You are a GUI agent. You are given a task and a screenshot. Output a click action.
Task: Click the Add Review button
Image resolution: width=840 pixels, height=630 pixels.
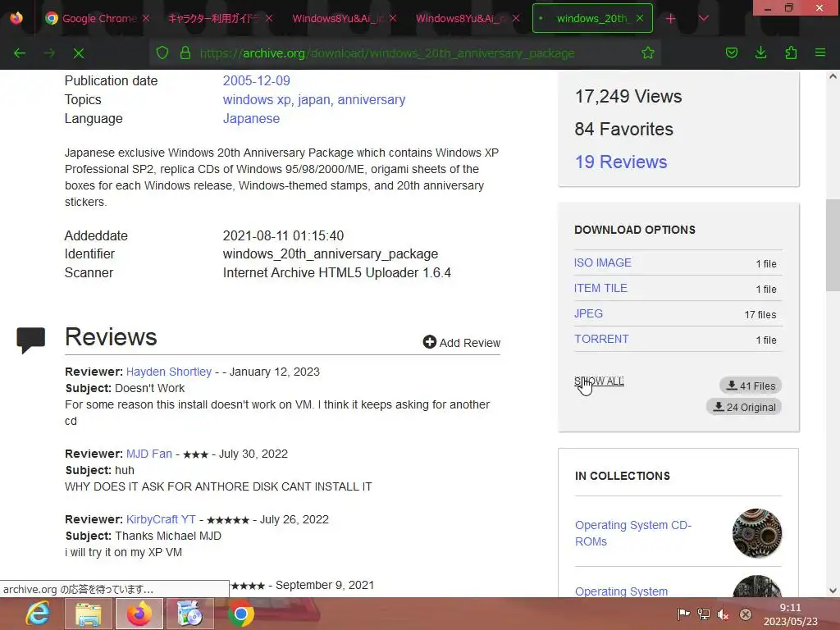(461, 342)
